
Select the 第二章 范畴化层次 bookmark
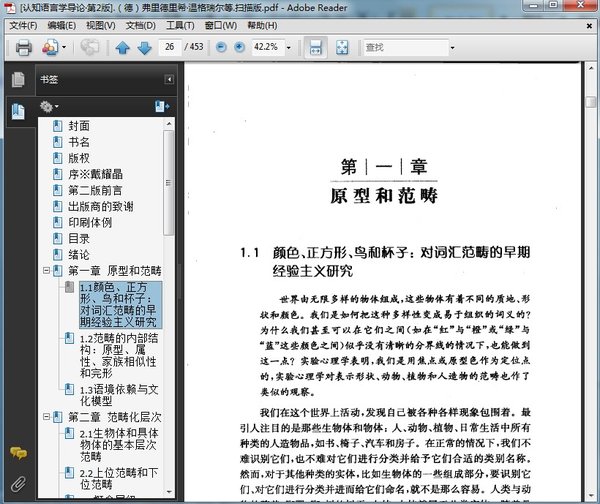[115, 417]
